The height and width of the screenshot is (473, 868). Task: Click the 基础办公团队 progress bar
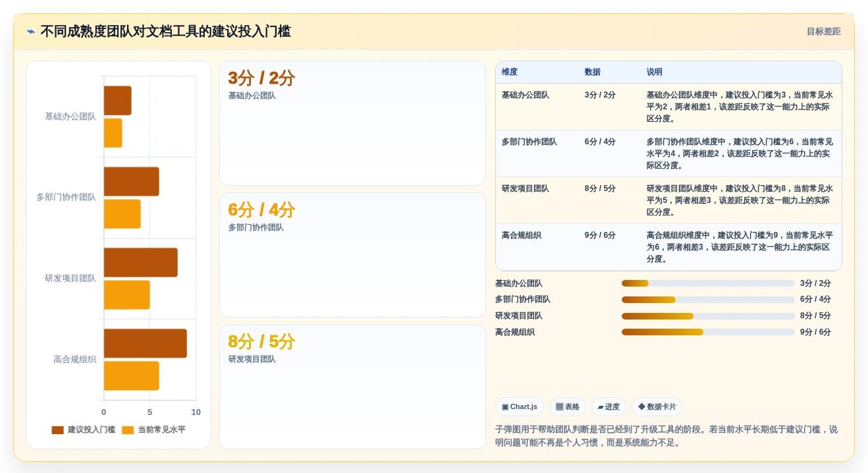(708, 283)
